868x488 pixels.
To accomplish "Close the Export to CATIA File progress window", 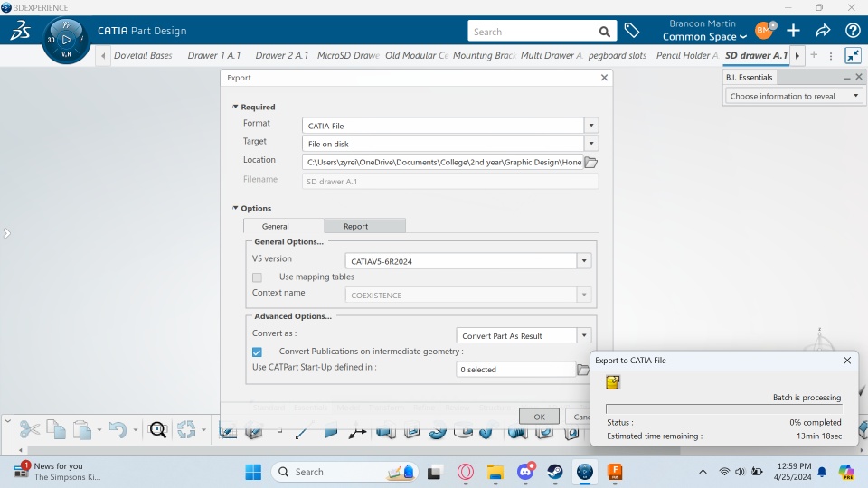I will (847, 361).
